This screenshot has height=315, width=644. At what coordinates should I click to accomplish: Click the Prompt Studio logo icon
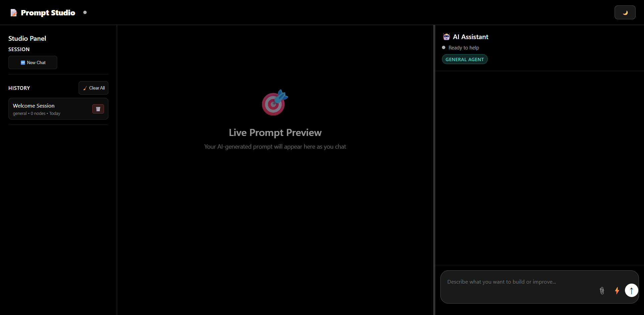[14, 13]
